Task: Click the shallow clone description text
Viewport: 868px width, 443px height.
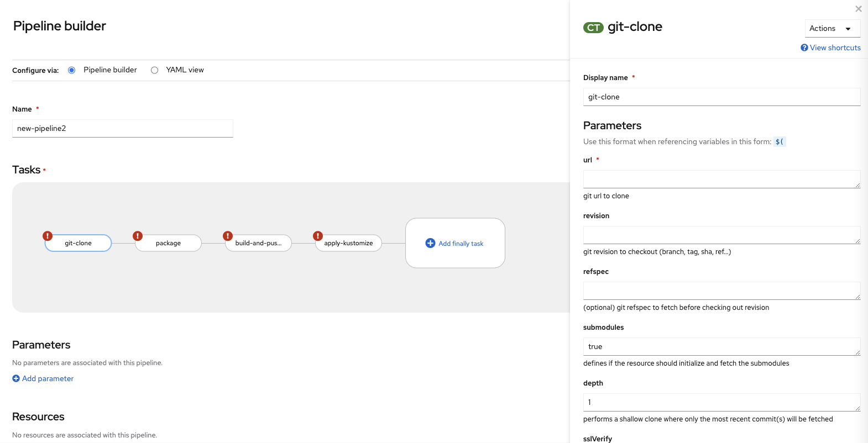Action: point(708,419)
